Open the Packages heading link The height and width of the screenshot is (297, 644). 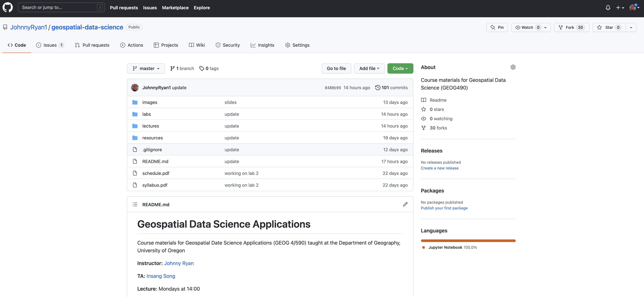tap(433, 191)
